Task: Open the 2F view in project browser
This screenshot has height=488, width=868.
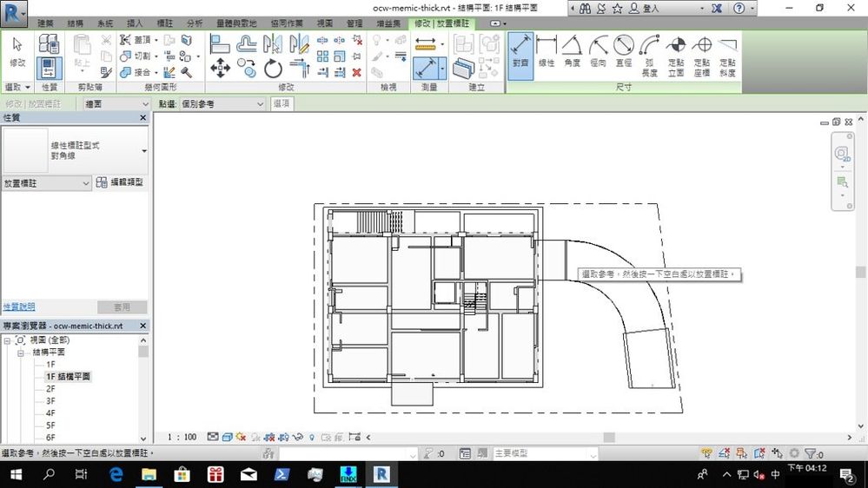Action: coord(51,389)
